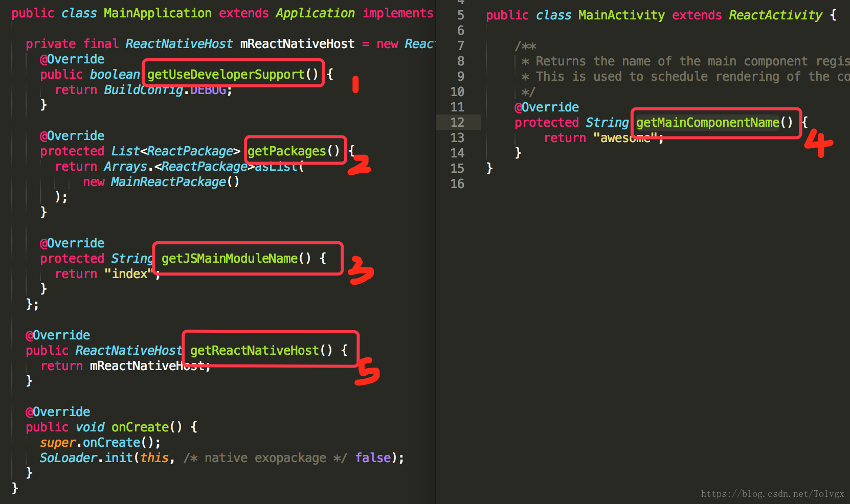Screen dimensions: 850x504
Task: Click the List<ReactPackage> return type
Action: (175, 151)
